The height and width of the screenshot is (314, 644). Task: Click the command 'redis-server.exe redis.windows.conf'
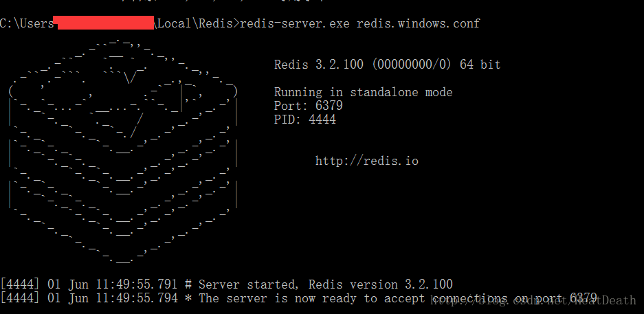(x=359, y=23)
